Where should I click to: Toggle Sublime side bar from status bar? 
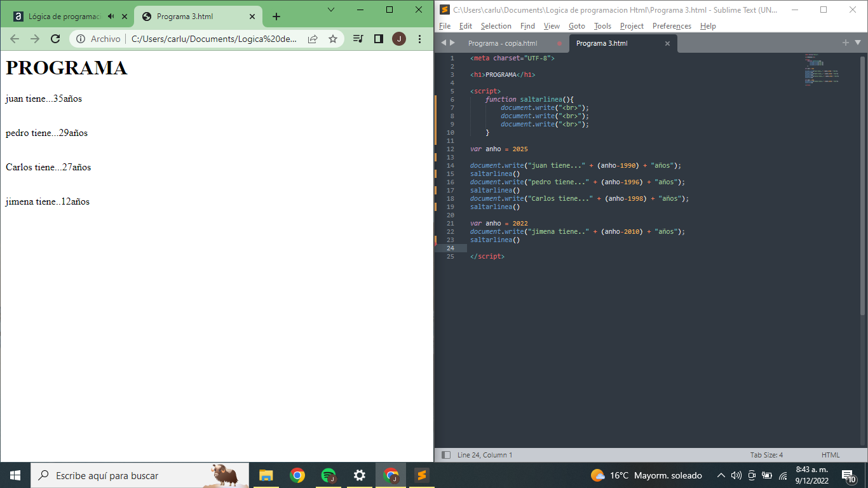coord(446,455)
